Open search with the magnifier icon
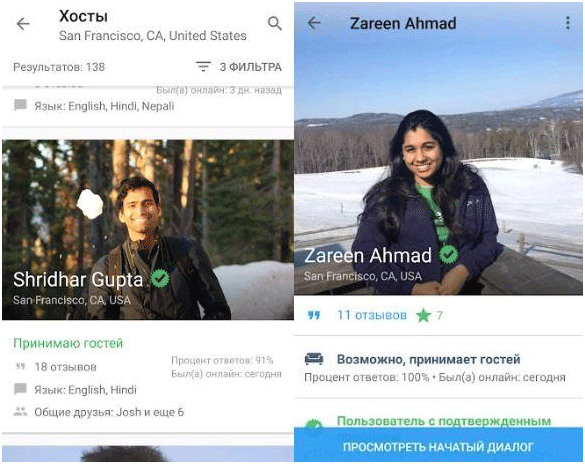The image size is (585, 464). pyautogui.click(x=275, y=23)
